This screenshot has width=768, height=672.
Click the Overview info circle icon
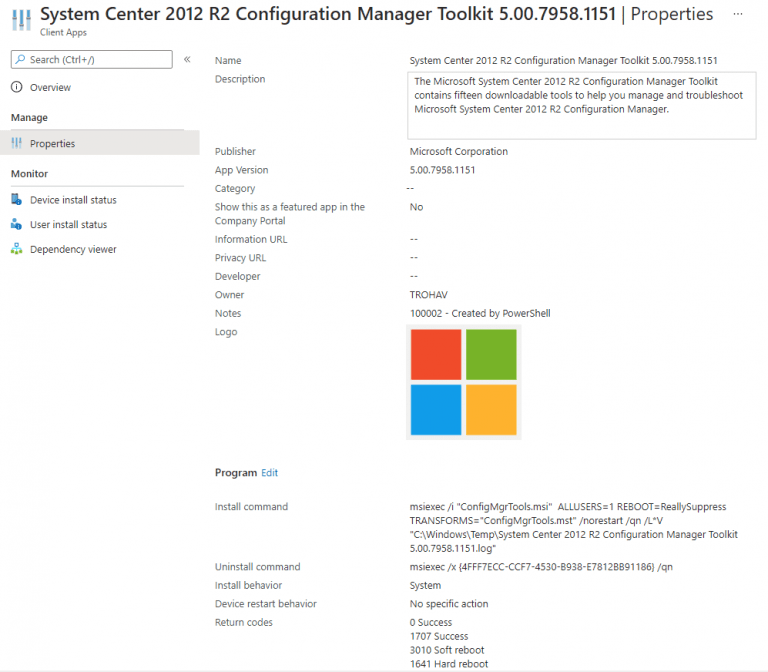click(x=16, y=88)
